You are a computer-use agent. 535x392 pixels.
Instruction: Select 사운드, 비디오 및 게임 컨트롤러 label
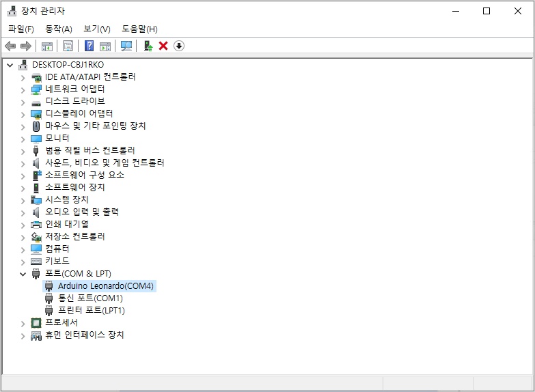(x=105, y=163)
